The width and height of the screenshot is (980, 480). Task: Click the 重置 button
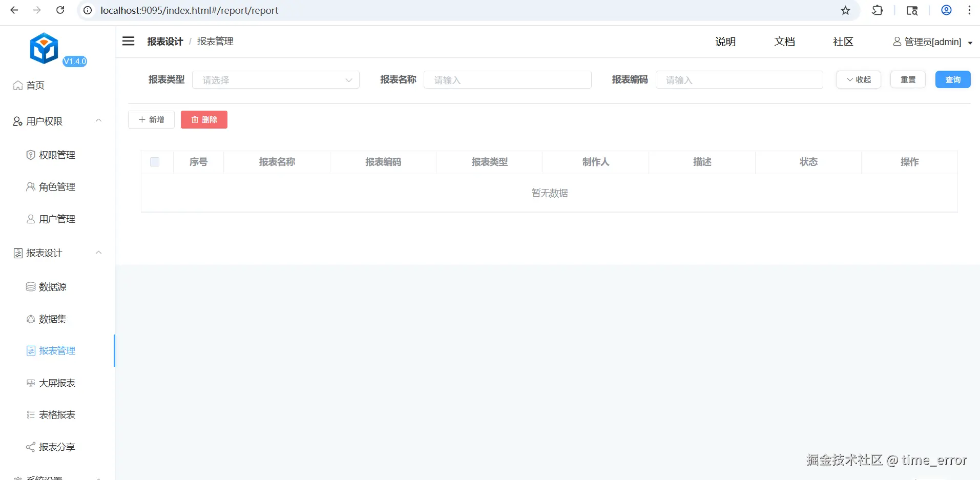tap(908, 79)
